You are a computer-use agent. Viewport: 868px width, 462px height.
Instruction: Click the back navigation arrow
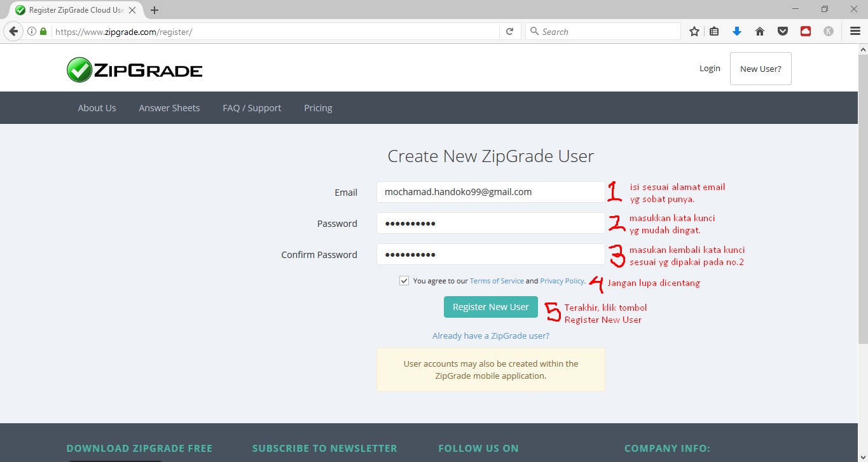[x=13, y=31]
